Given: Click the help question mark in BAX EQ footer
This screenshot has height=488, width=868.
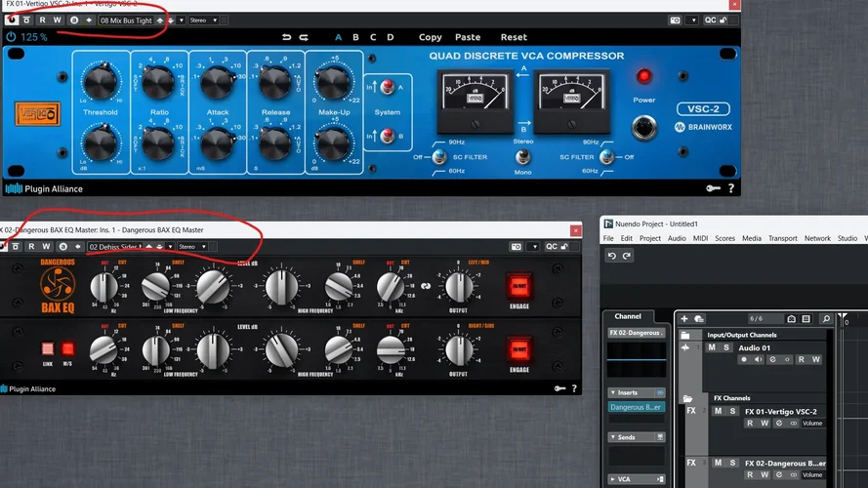Looking at the screenshot, I should (x=574, y=388).
